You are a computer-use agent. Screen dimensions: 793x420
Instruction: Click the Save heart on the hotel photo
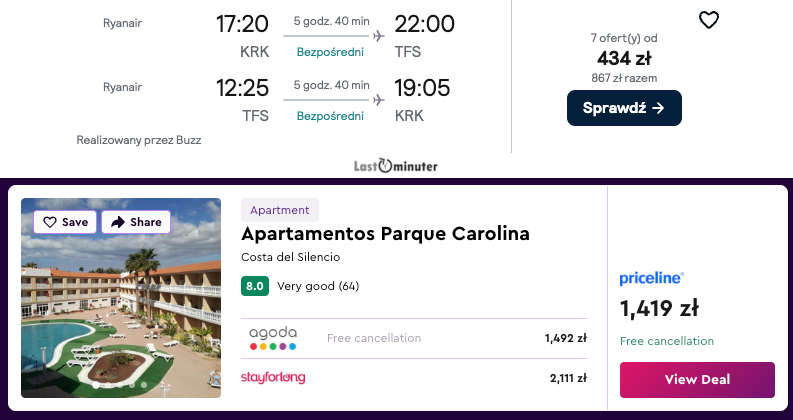click(x=50, y=222)
